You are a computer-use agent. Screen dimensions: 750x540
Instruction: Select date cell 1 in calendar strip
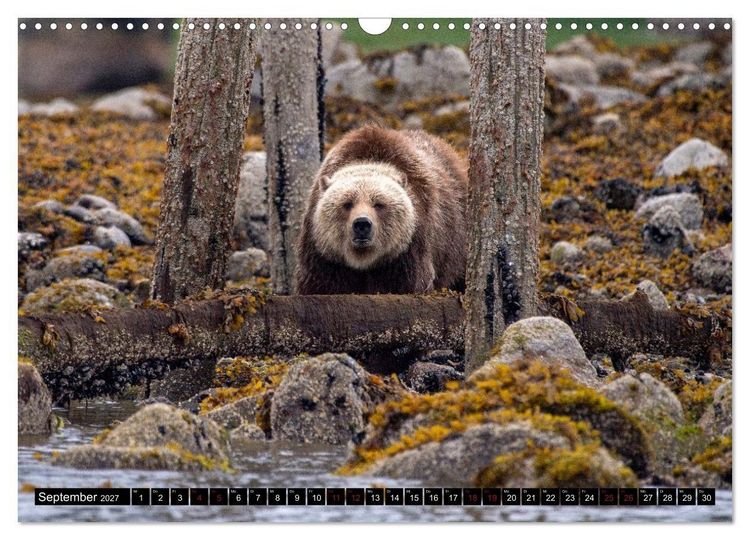pos(141,497)
